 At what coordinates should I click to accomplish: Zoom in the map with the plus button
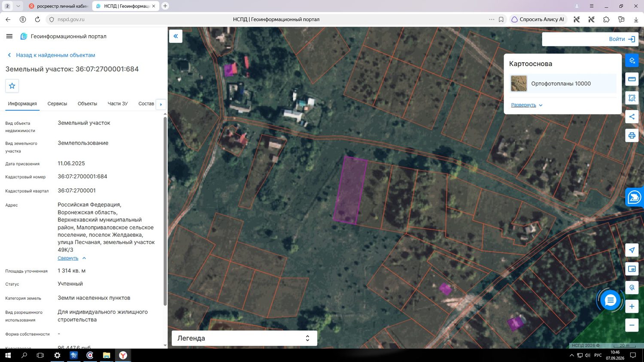(632, 306)
